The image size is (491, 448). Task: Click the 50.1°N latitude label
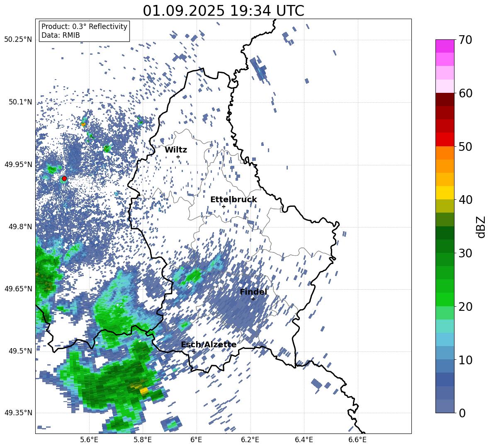(x=21, y=102)
